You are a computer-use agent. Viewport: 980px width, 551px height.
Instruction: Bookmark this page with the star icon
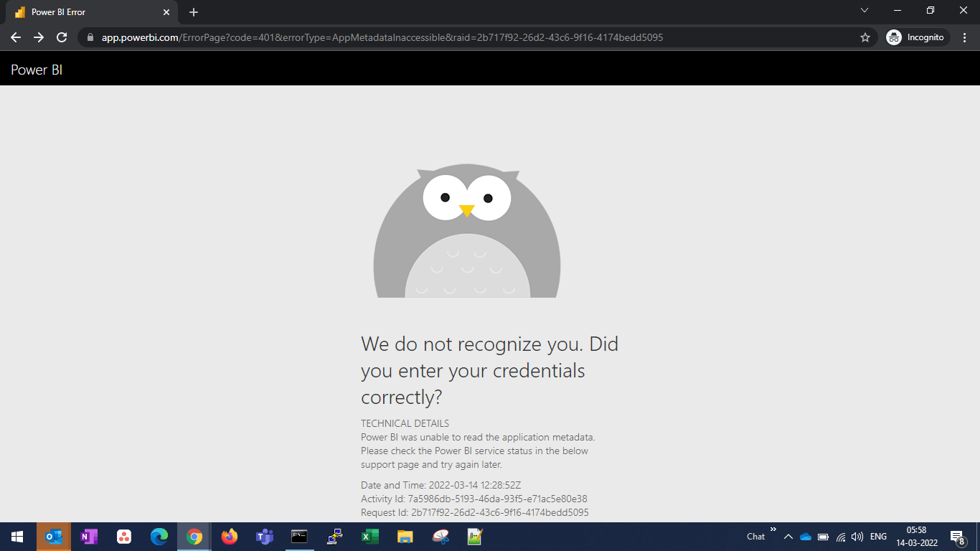tap(865, 37)
